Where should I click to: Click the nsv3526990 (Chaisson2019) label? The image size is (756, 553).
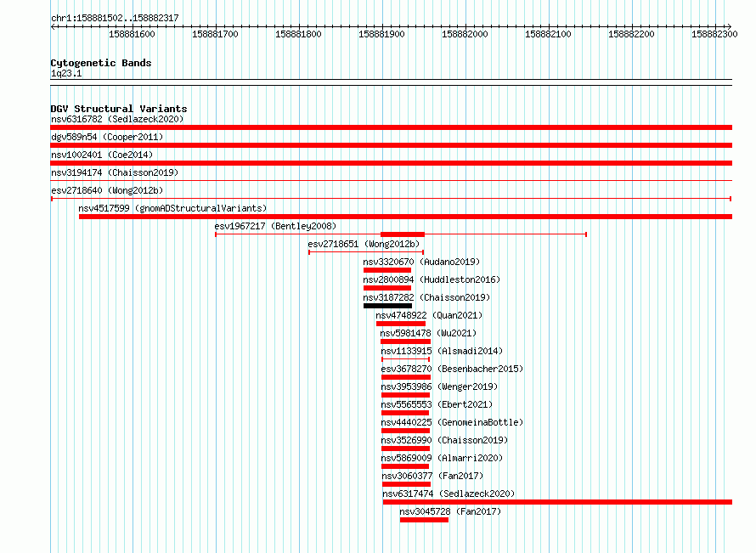444,440
